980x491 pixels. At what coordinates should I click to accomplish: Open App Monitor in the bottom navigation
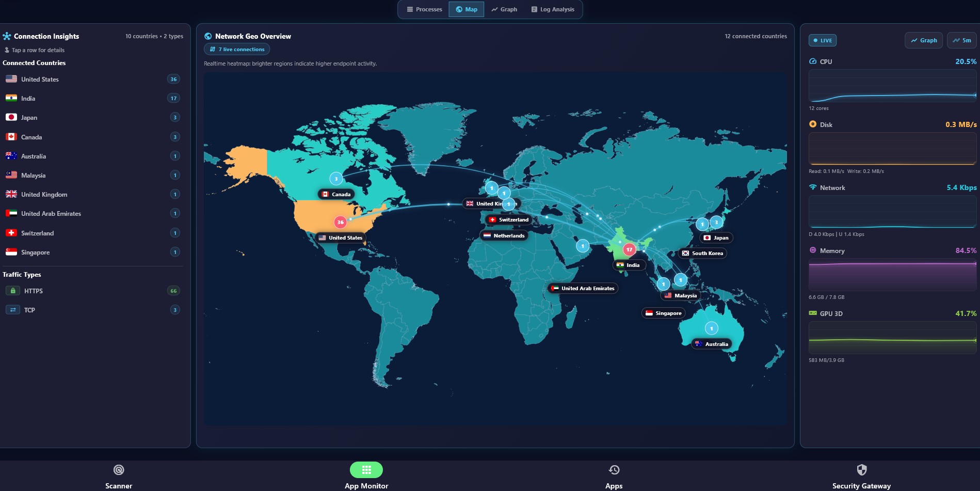(366, 477)
